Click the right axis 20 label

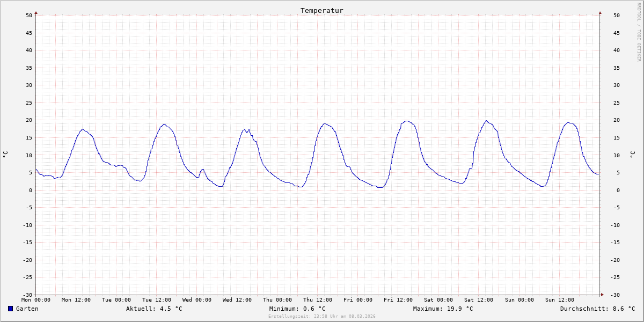point(617,120)
